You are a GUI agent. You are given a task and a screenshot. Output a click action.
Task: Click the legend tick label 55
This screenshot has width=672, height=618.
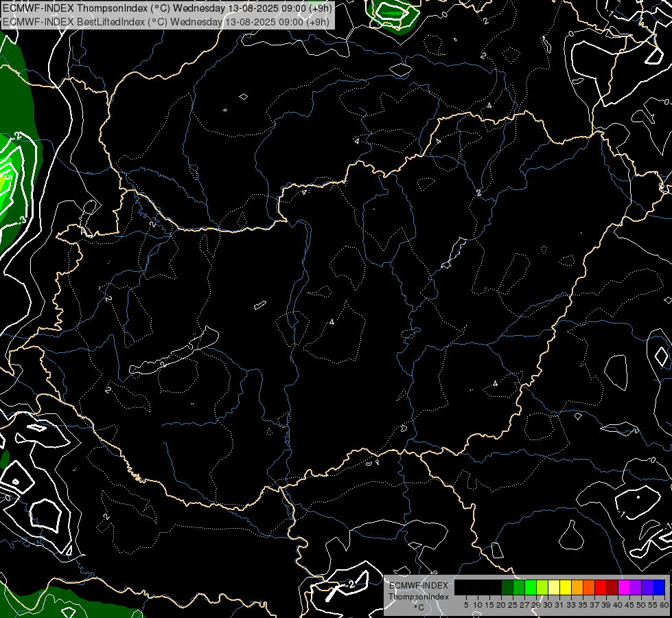[653, 605]
